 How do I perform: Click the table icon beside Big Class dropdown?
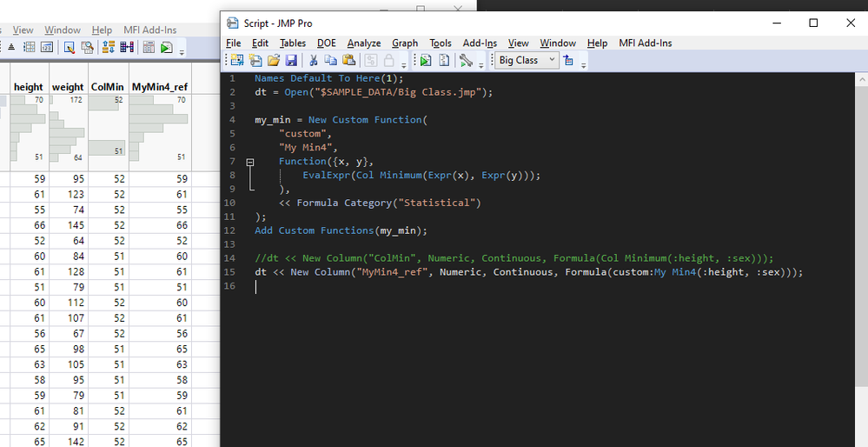(x=568, y=60)
